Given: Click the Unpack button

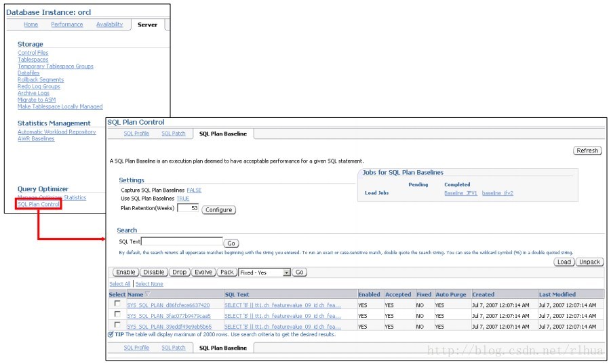Looking at the screenshot, I should (589, 262).
